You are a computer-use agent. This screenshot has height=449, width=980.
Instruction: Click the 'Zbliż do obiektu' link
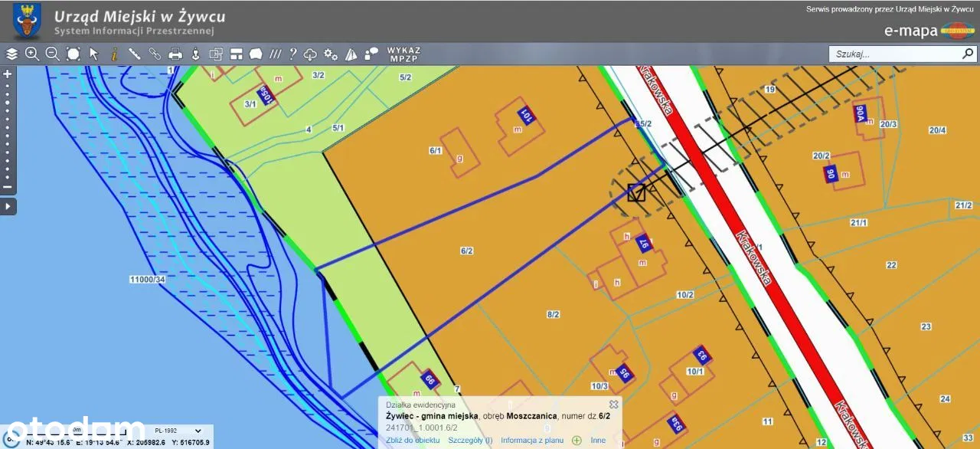coord(413,441)
